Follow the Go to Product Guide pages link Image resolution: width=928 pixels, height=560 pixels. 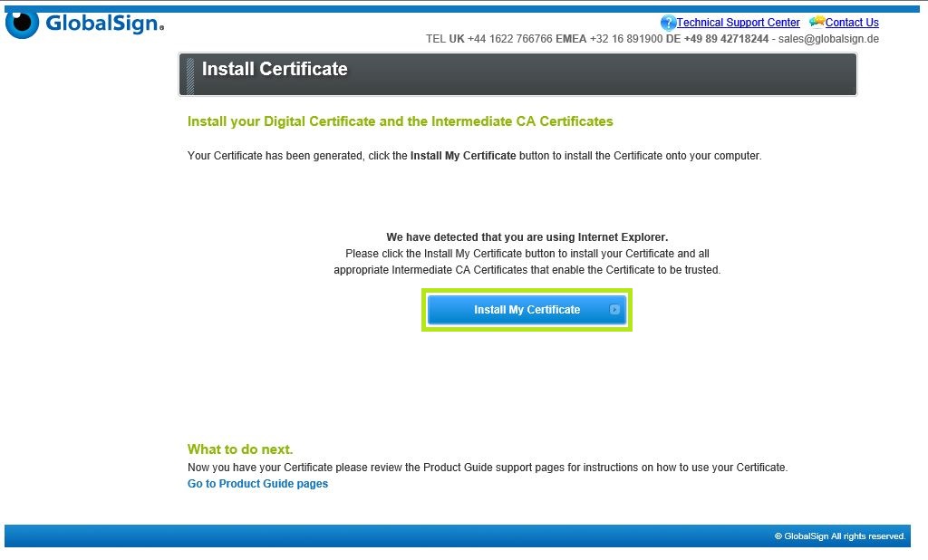pyautogui.click(x=257, y=484)
